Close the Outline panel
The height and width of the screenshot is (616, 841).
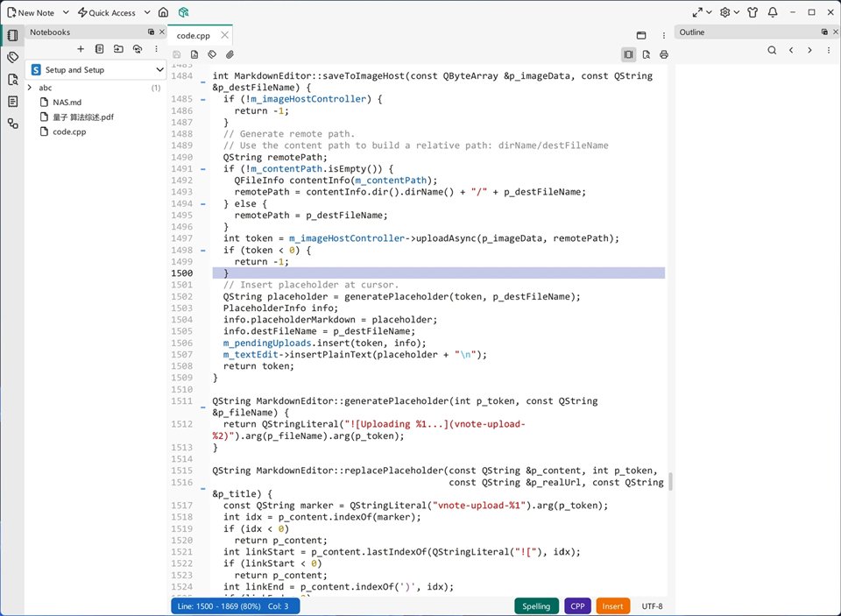(835, 32)
